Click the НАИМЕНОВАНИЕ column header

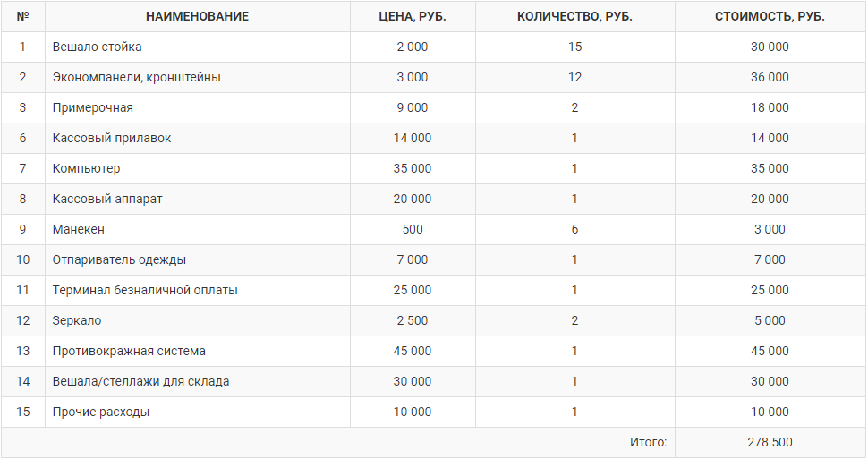tap(197, 17)
